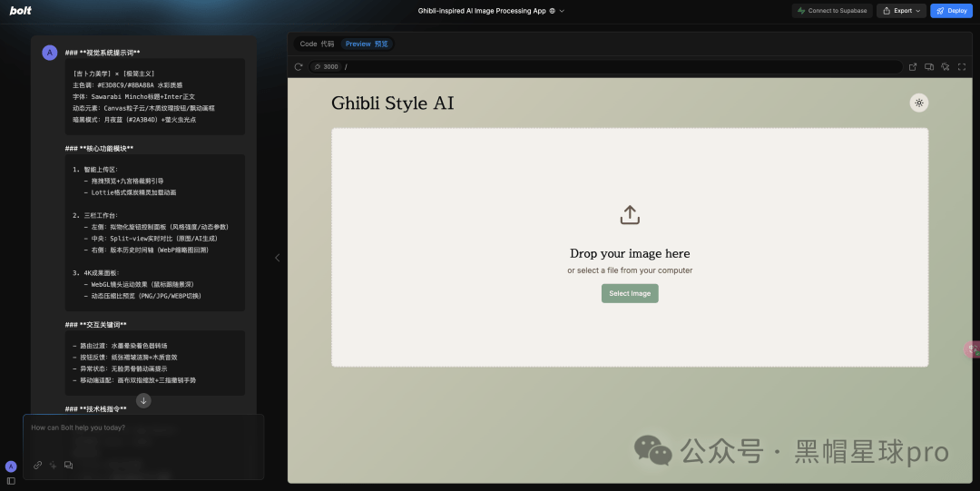Open preview in new tab icon
The height and width of the screenshot is (491, 980).
[913, 67]
